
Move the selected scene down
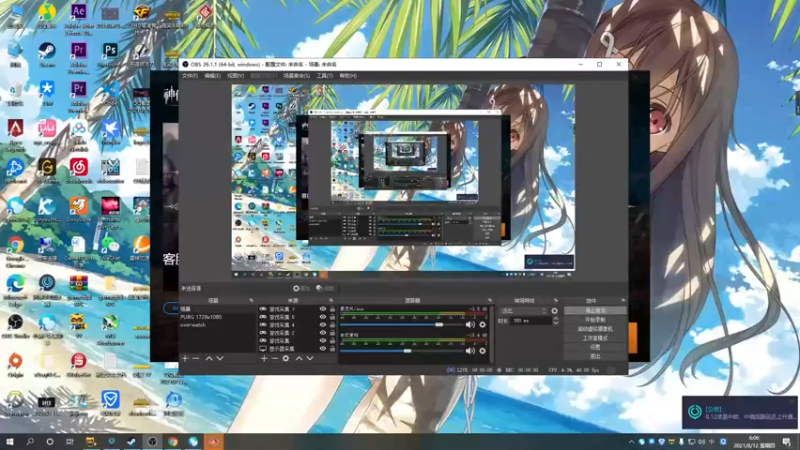click(220, 359)
